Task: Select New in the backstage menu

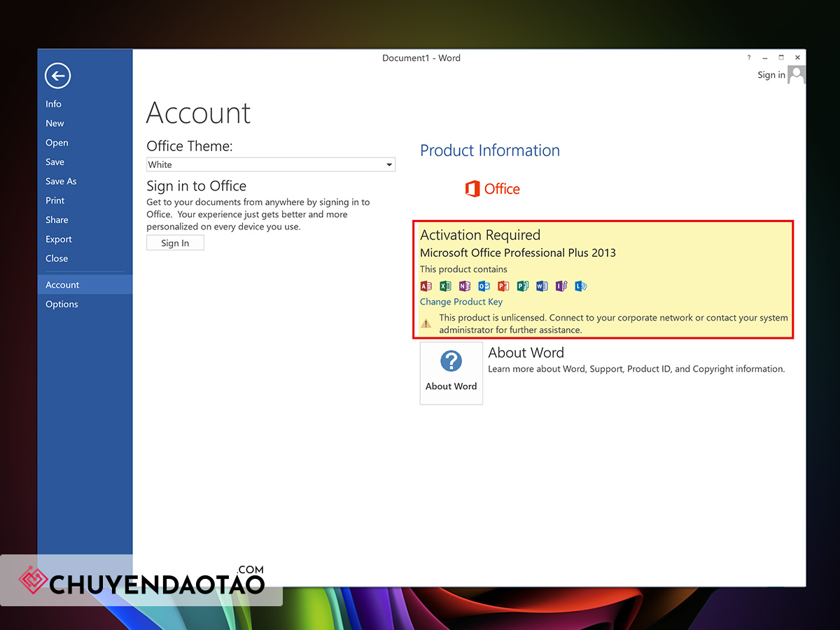Action: 85,123
